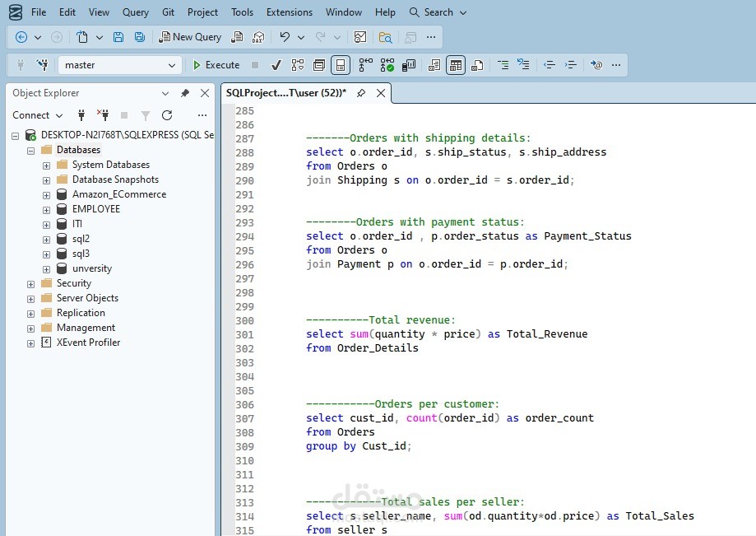Click the Display Estimated Execution Plan icon
The height and width of the screenshot is (536, 756).
(x=298, y=65)
